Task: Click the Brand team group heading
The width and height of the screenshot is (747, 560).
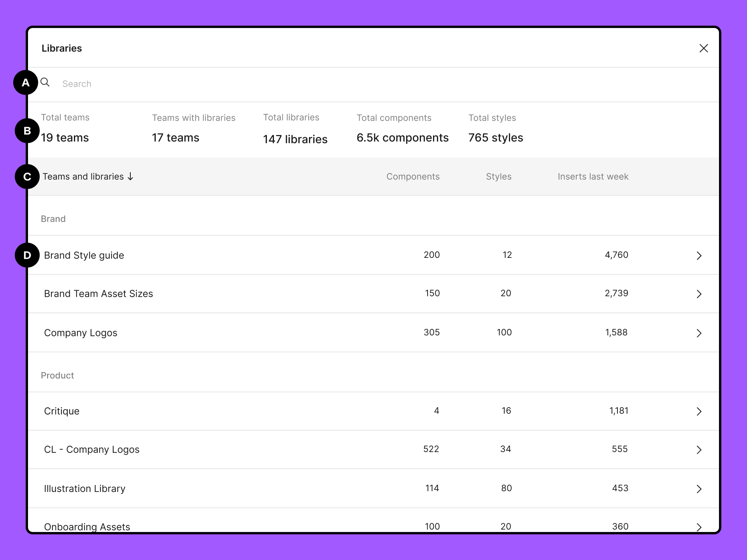Action: tap(53, 219)
